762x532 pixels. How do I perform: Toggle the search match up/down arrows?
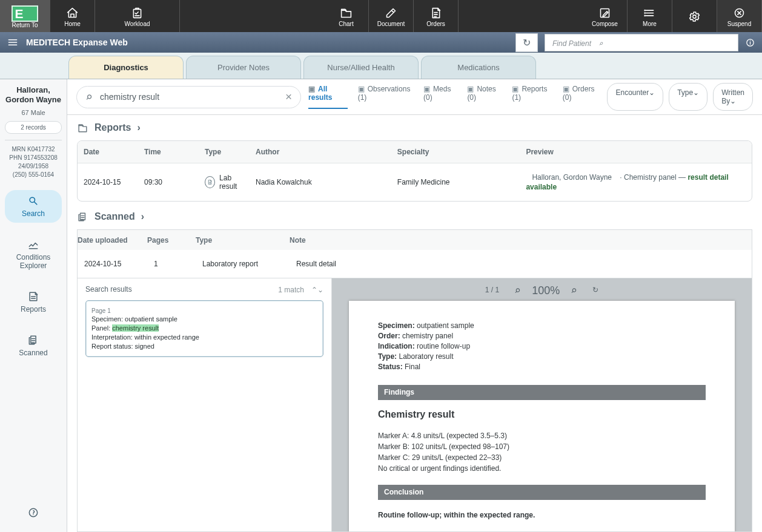coord(317,290)
